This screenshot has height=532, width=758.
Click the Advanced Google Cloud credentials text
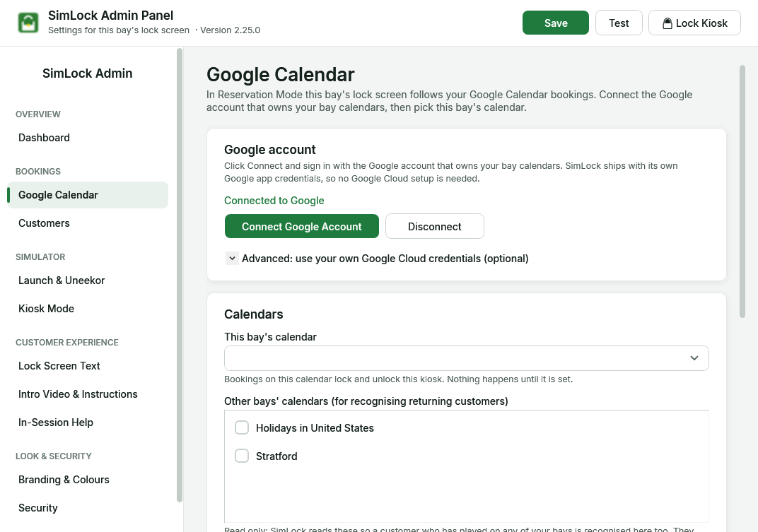point(385,259)
